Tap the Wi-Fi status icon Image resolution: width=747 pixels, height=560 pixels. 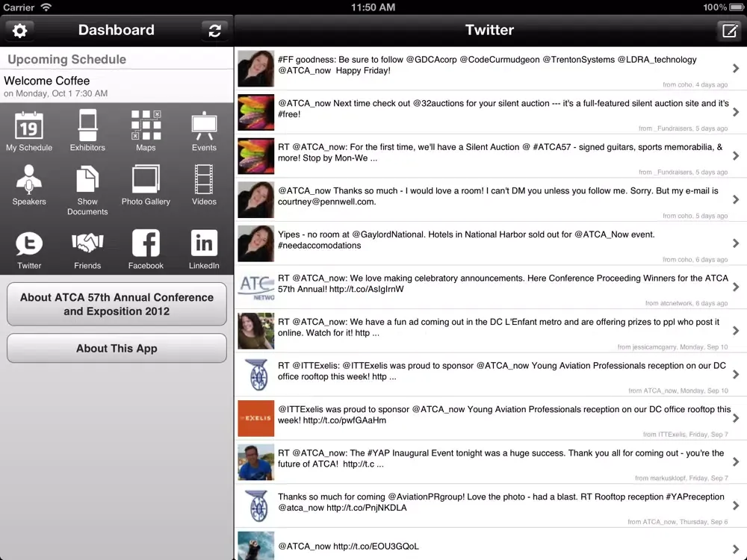[46, 7]
